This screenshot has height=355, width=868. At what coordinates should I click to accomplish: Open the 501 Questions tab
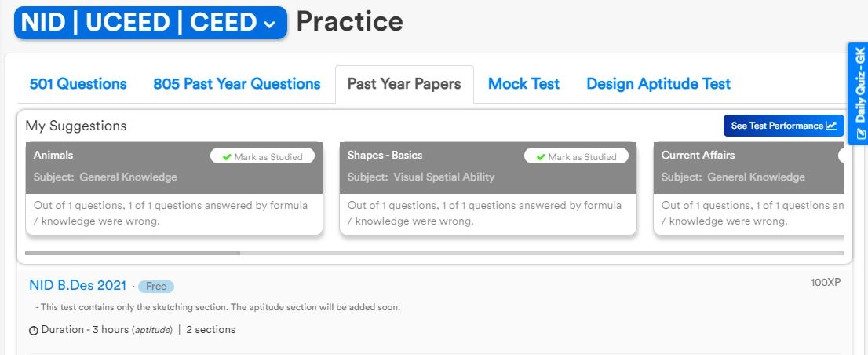[x=78, y=84]
